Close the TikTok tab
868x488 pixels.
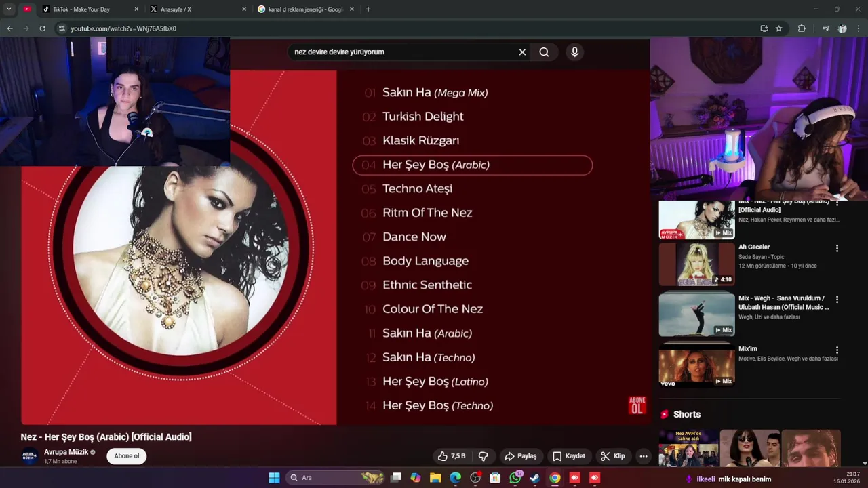pos(136,9)
